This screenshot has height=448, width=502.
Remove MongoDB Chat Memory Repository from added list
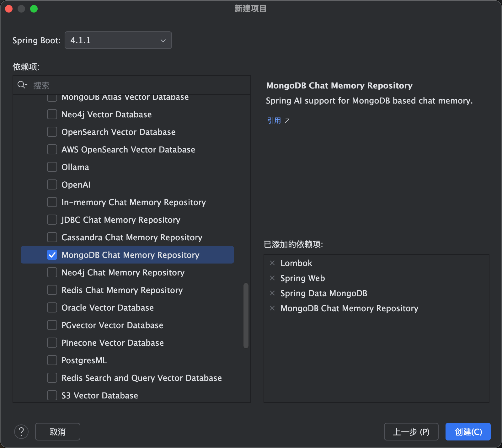(272, 308)
